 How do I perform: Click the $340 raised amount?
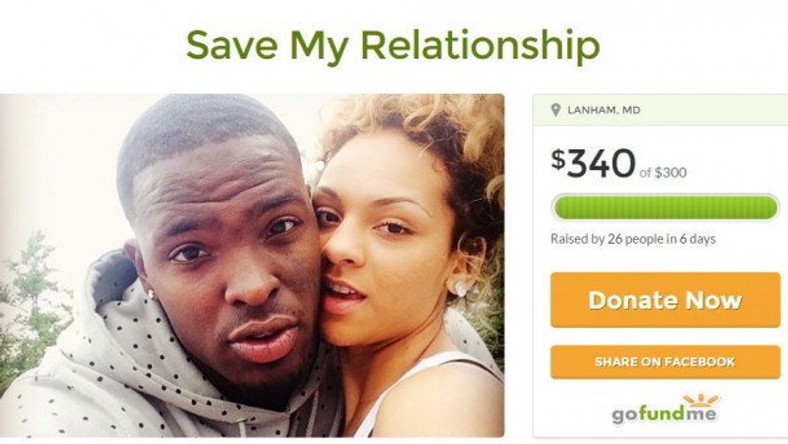pyautogui.click(x=593, y=163)
